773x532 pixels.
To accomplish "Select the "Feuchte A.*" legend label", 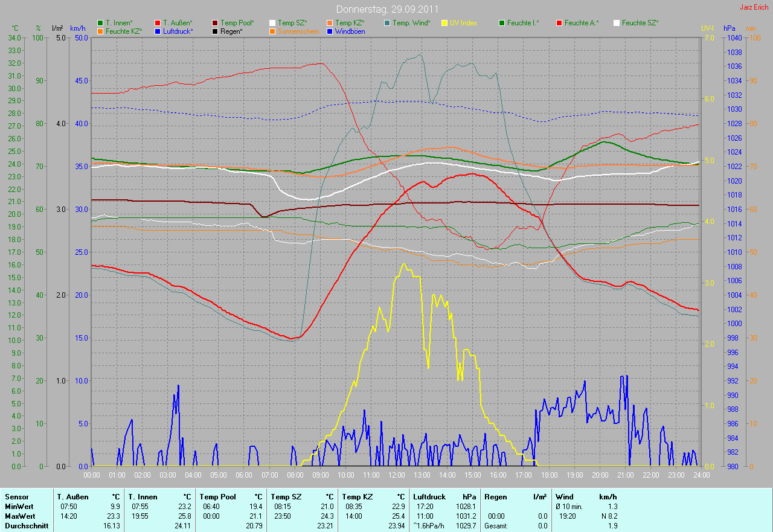I will (582, 23).
